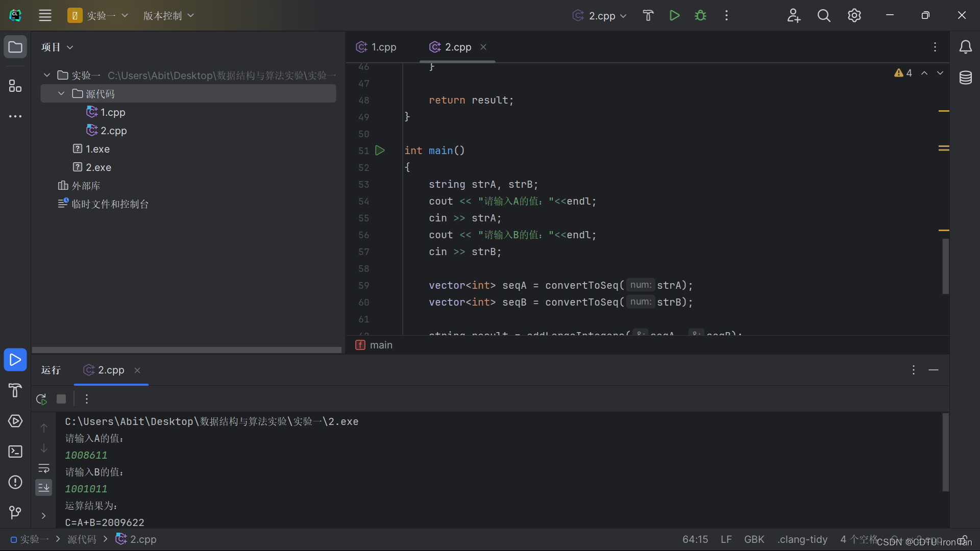Image resolution: width=980 pixels, height=551 pixels.
Task: Toggle scroll to end in run console
Action: coord(44,488)
